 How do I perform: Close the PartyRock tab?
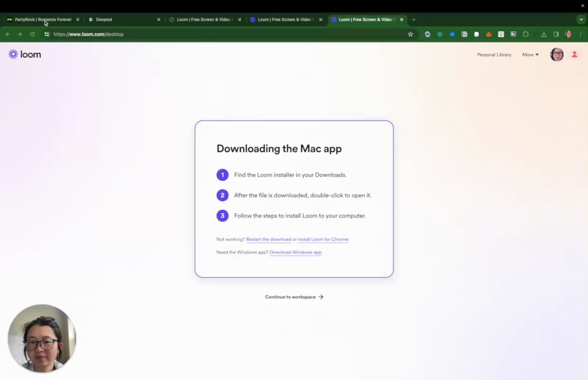click(78, 20)
